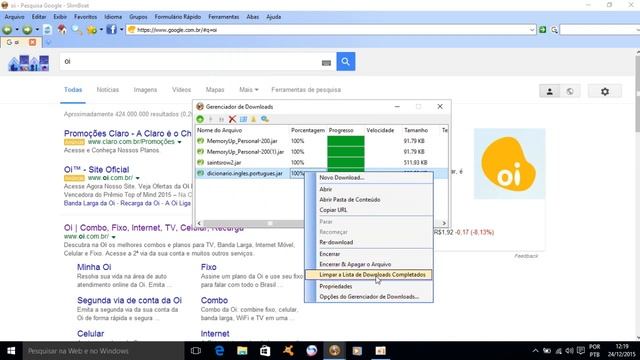Click the private results person icon
Image resolution: width=640 pixels, height=360 pixels.
tap(549, 91)
